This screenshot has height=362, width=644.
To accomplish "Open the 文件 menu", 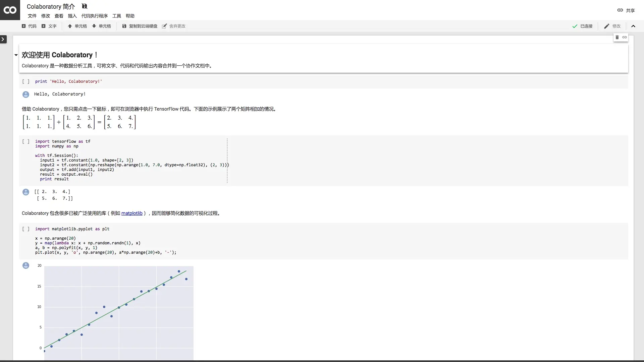I will coord(32,16).
